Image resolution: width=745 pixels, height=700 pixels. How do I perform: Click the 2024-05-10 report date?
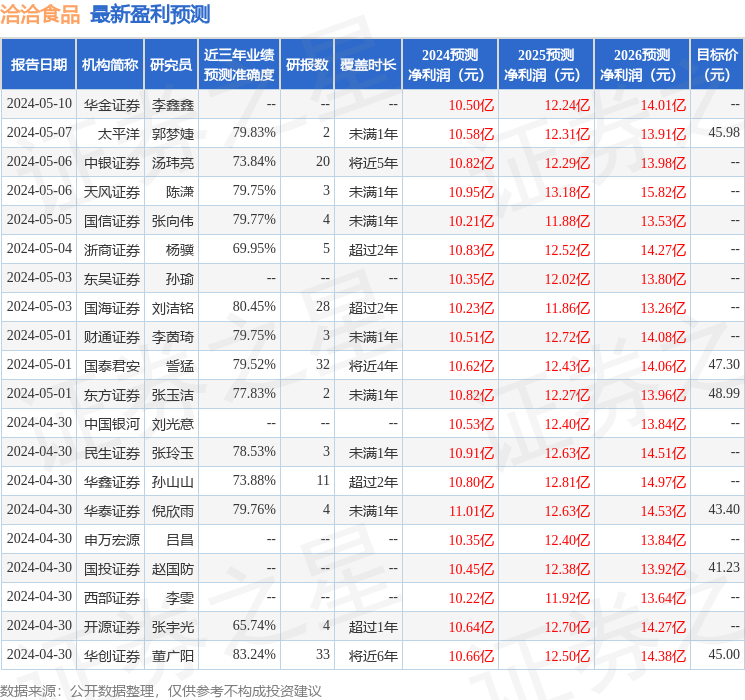39,104
